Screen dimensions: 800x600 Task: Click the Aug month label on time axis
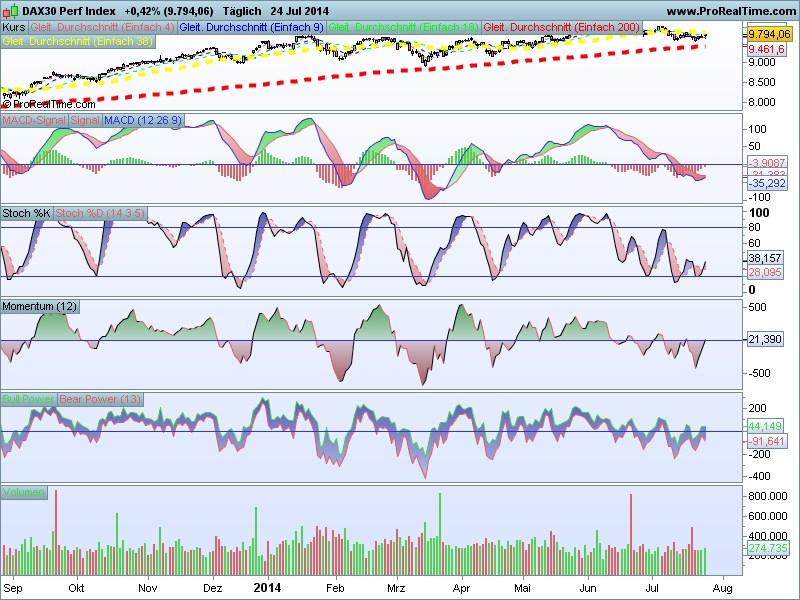[722, 588]
